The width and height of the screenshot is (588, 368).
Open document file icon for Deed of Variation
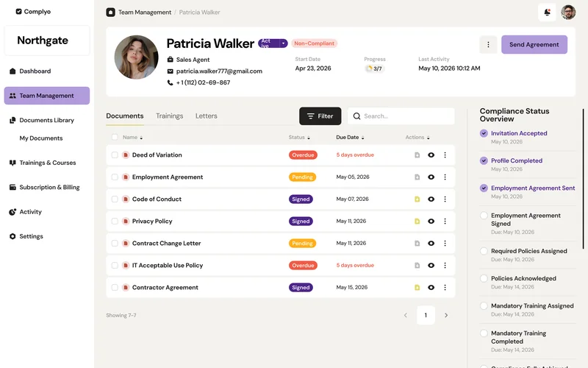417,155
